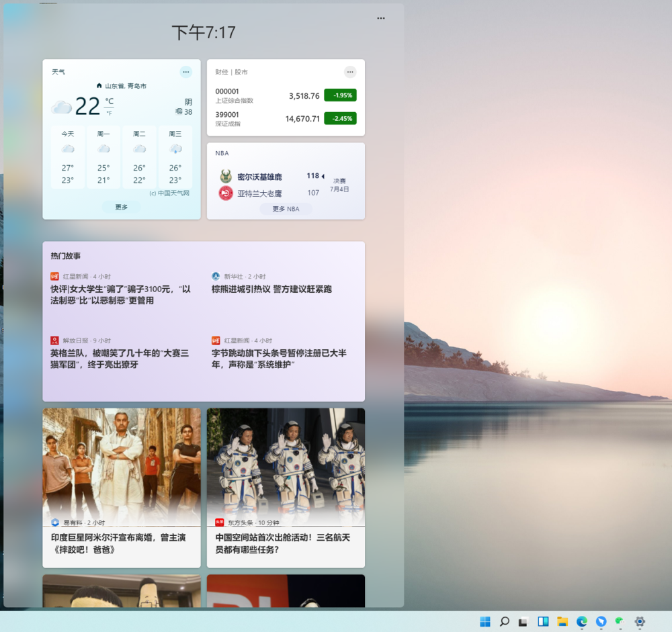Image resolution: width=672 pixels, height=632 pixels.
Task: Open Microsoft Edge from the taskbar
Action: (581, 621)
